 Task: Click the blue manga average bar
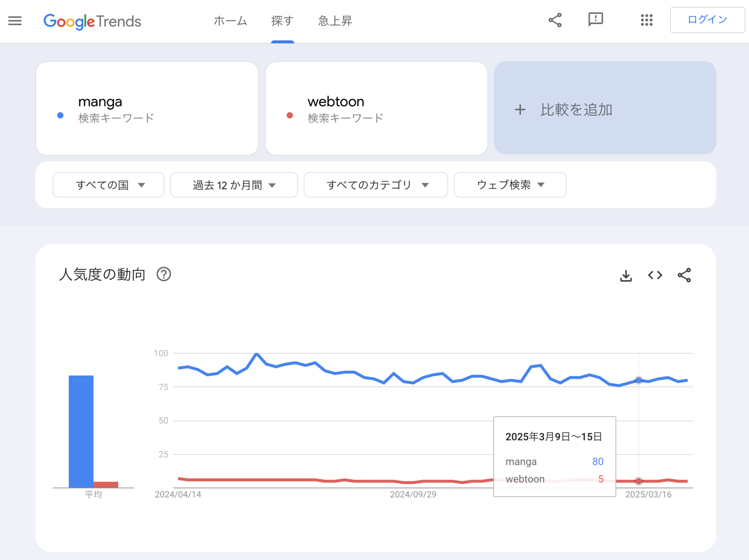pos(81,431)
